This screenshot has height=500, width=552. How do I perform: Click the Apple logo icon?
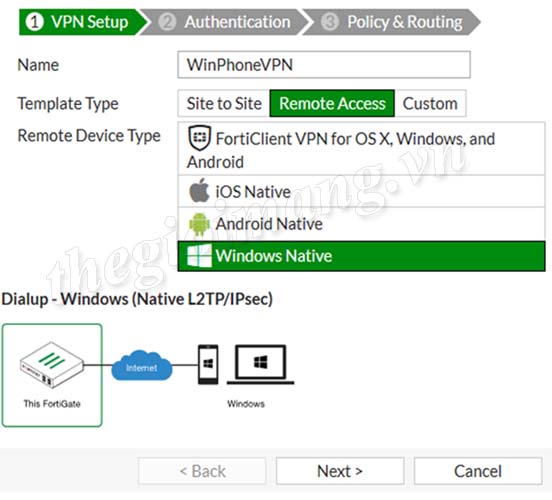pos(199,190)
